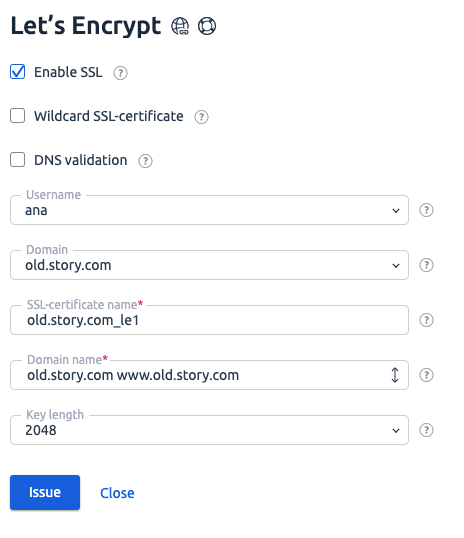The height and width of the screenshot is (538, 464).
Task: Click help icon next to Enable SSL
Action: pyautogui.click(x=120, y=73)
